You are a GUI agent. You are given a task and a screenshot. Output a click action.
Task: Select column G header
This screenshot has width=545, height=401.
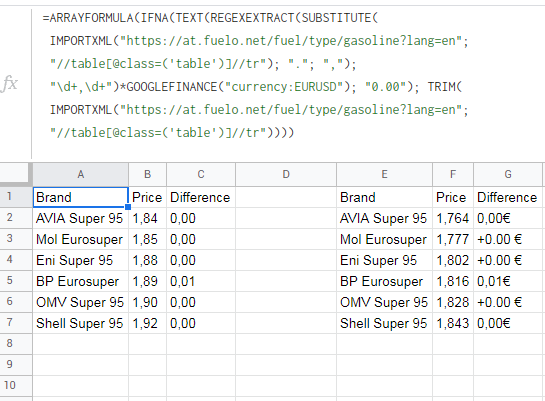(x=508, y=174)
